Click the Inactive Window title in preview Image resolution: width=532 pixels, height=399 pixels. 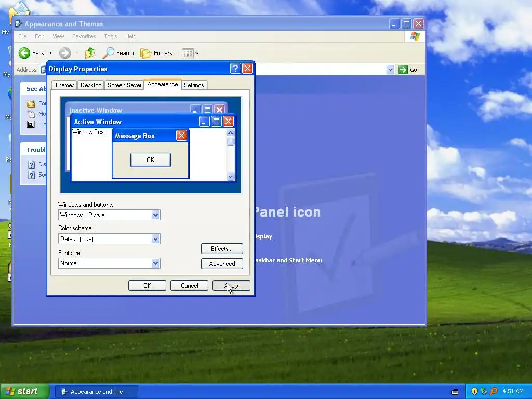click(x=96, y=110)
